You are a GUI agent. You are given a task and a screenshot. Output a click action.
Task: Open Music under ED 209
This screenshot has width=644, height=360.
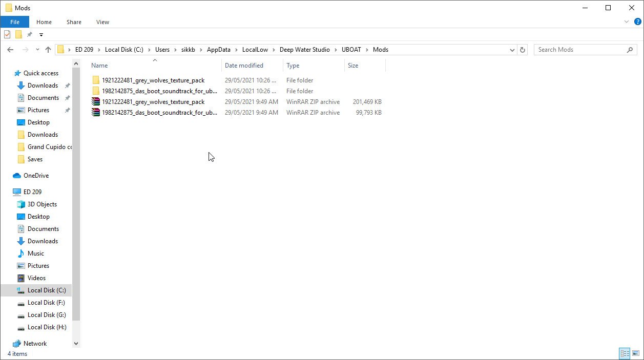(x=35, y=253)
